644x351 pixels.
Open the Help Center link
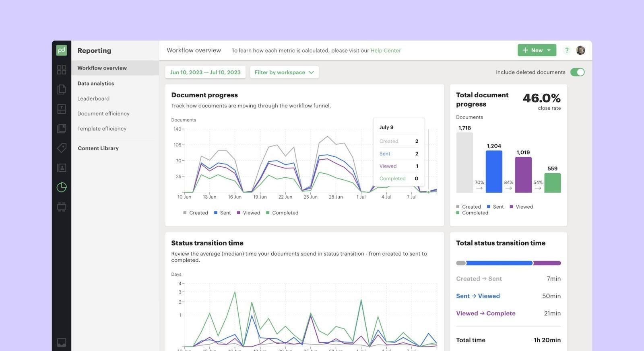(x=385, y=51)
